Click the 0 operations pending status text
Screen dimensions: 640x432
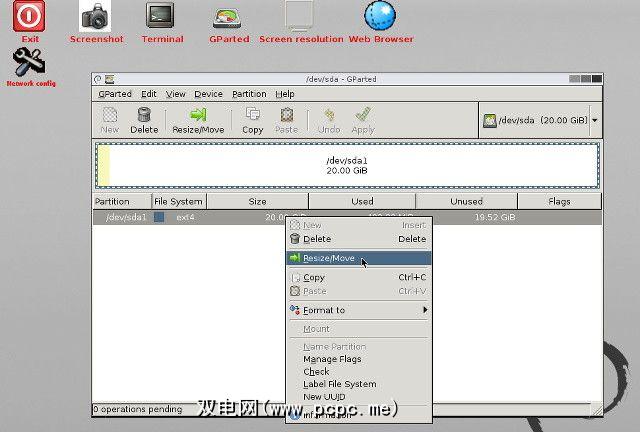[x=138, y=409]
